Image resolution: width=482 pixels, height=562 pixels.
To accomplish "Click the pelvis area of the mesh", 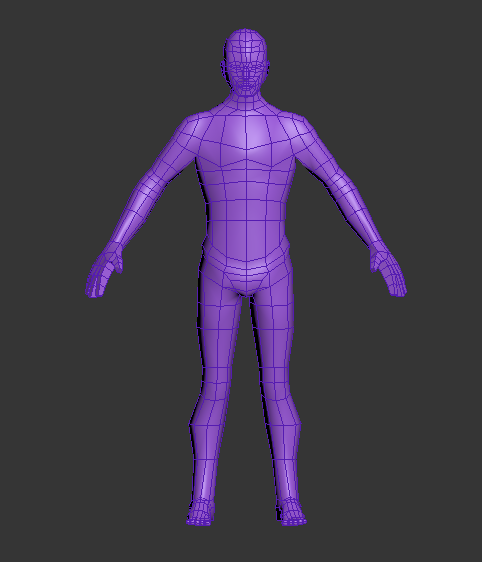I will 246,271.
